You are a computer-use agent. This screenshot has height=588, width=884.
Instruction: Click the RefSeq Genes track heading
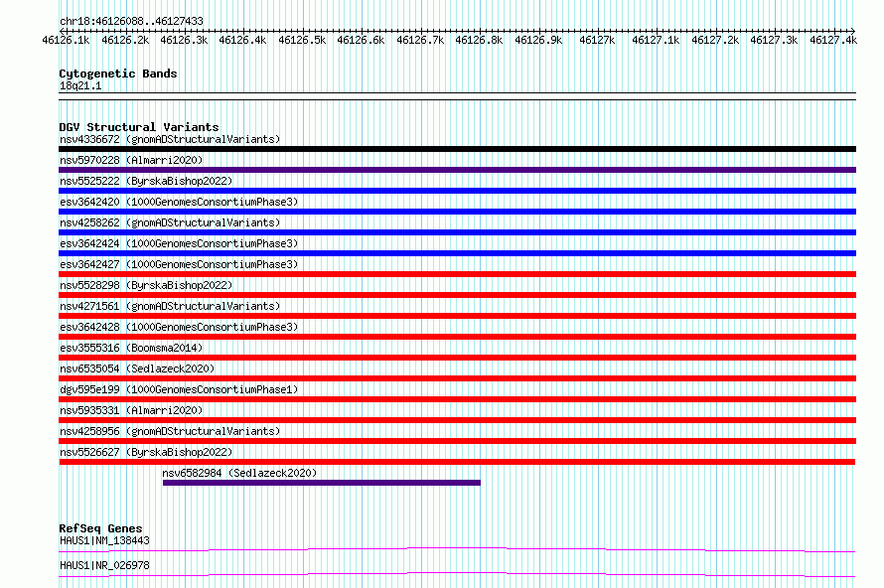[x=100, y=528]
